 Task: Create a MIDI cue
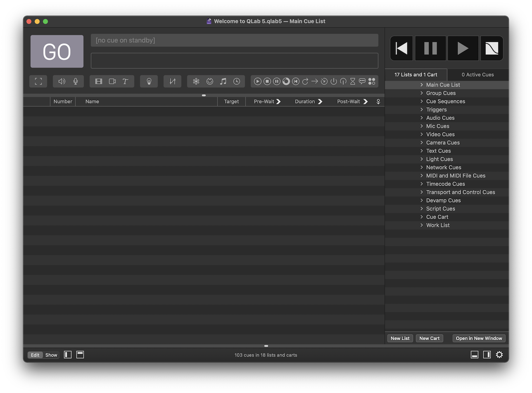pos(210,81)
